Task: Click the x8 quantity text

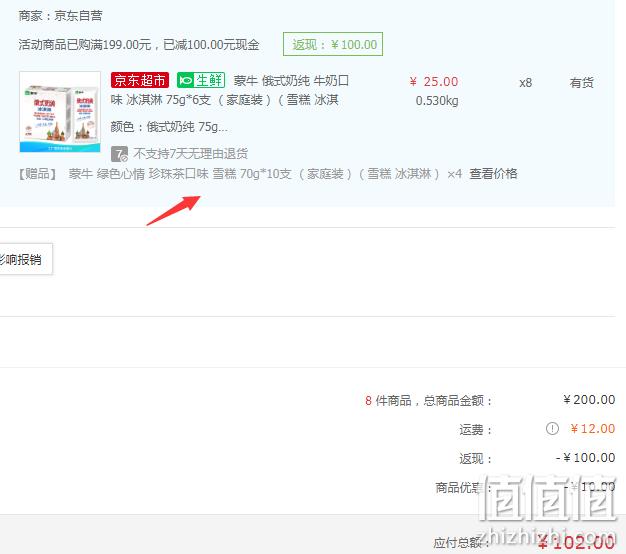Action: (525, 83)
